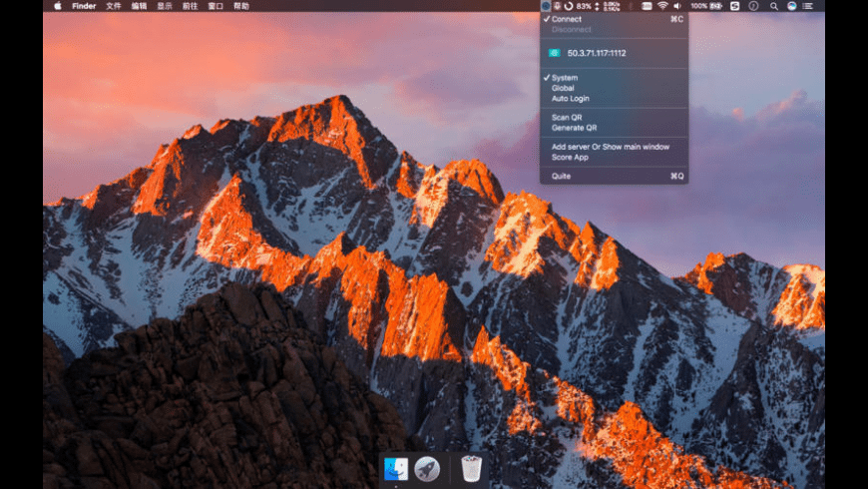Enable Auto Login option
The width and height of the screenshot is (868, 489).
pyautogui.click(x=570, y=98)
